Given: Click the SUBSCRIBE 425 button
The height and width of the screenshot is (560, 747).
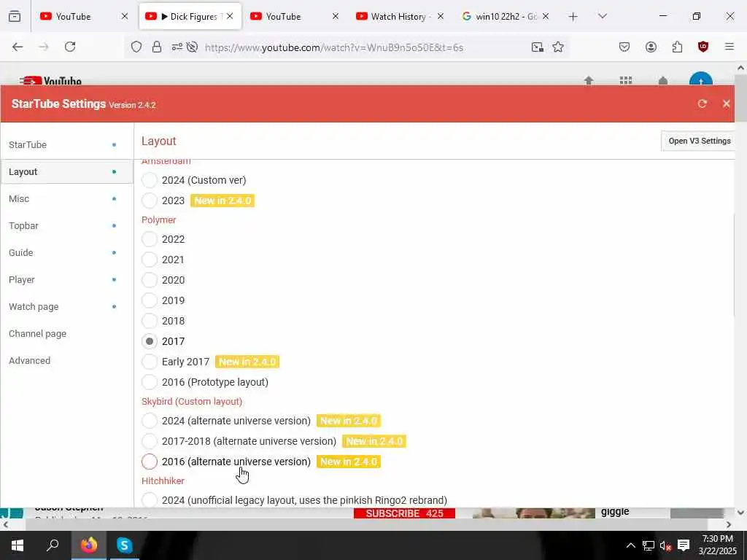Looking at the screenshot, I should [x=404, y=513].
